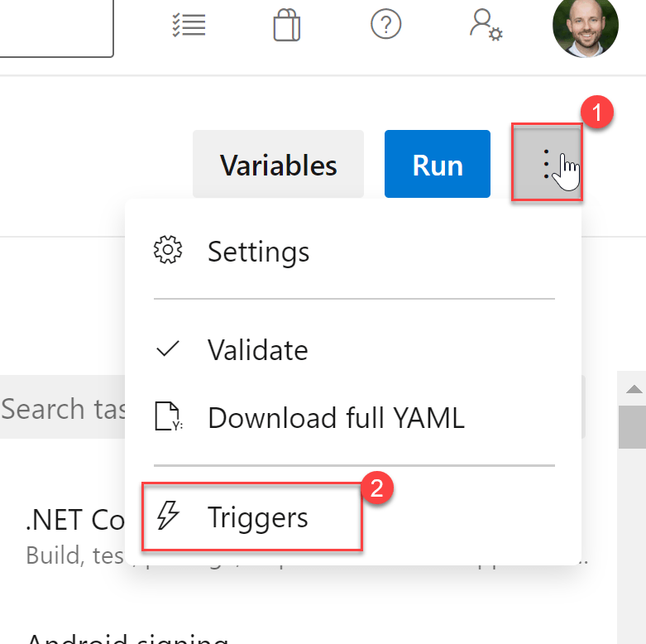646x644 pixels.
Task: Open the Triggers menu entry
Action: click(x=257, y=518)
